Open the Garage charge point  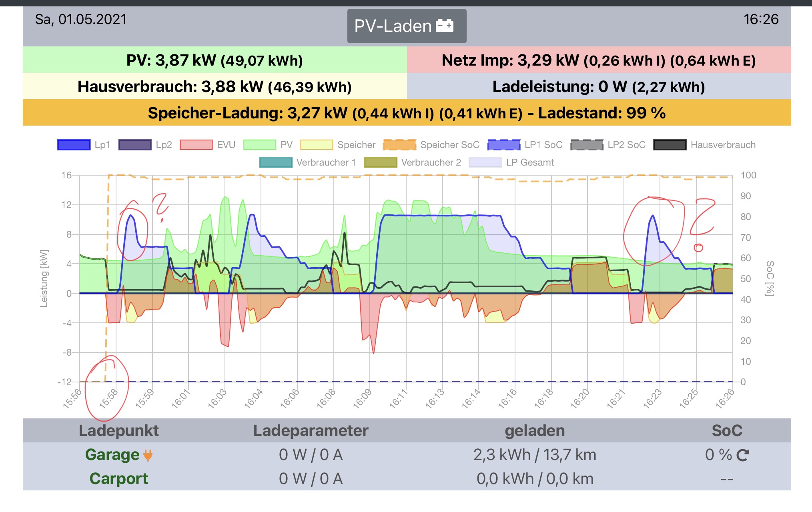coord(112,455)
